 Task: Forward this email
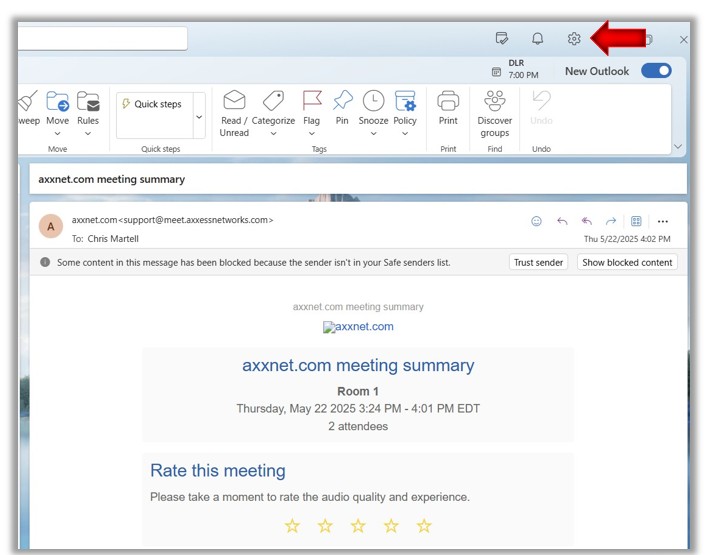[611, 221]
